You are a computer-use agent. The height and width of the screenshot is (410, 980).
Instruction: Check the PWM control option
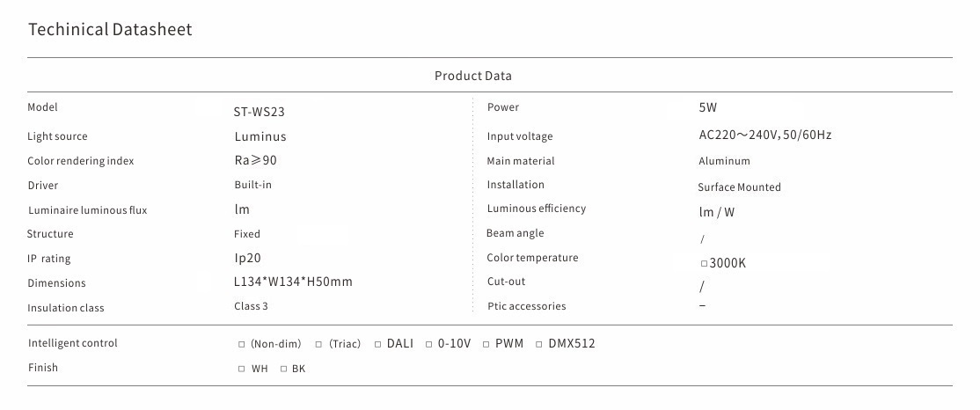pyautogui.click(x=486, y=345)
